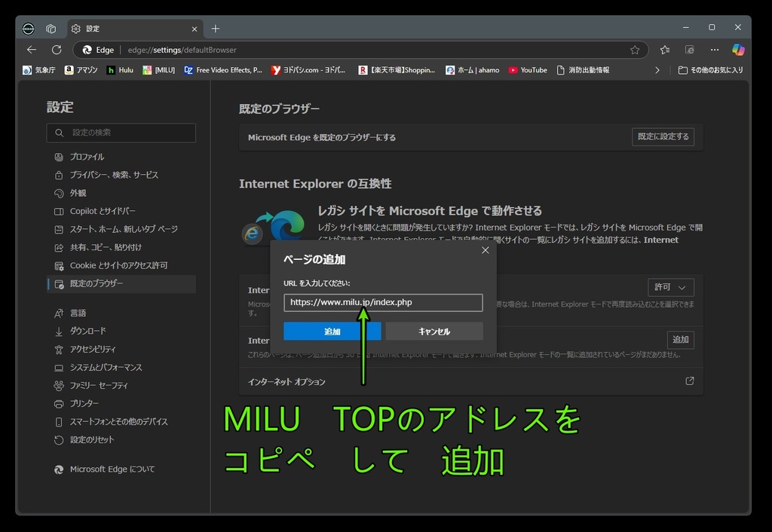Open the ホーム | ahamo bookmark
The width and height of the screenshot is (772, 532).
tap(472, 70)
